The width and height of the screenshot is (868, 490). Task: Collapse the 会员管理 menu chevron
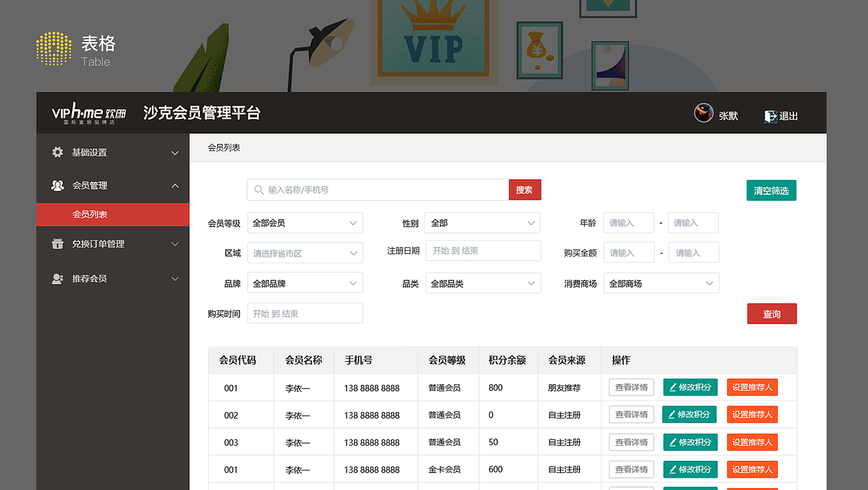click(175, 185)
